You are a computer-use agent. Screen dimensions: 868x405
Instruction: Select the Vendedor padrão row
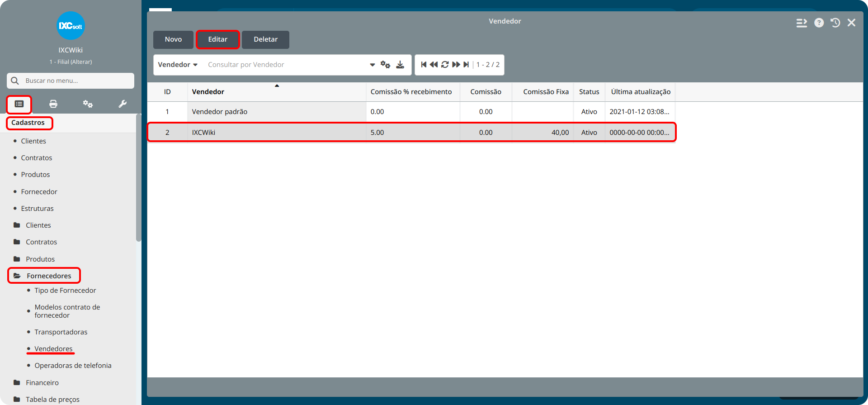(x=411, y=112)
